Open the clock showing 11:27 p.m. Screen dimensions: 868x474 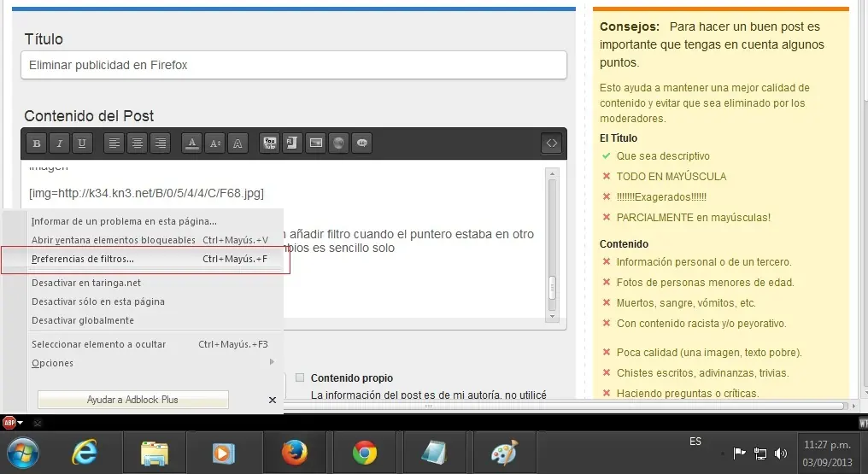point(827,454)
